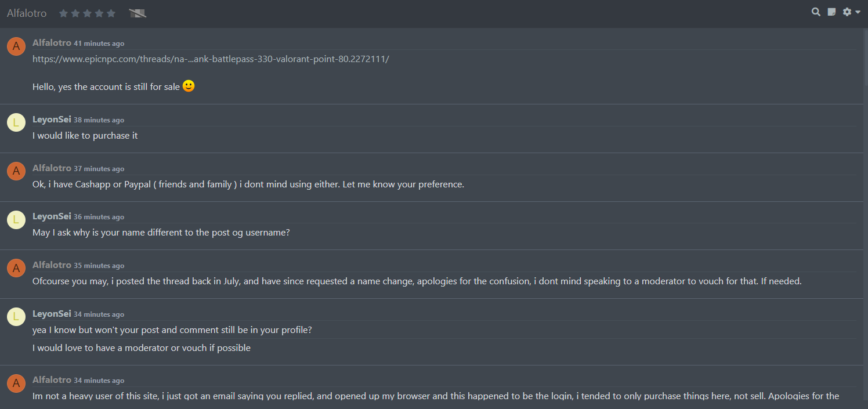Open LeyonSei username on 36 minutes message
868x409 pixels.
pos(52,216)
